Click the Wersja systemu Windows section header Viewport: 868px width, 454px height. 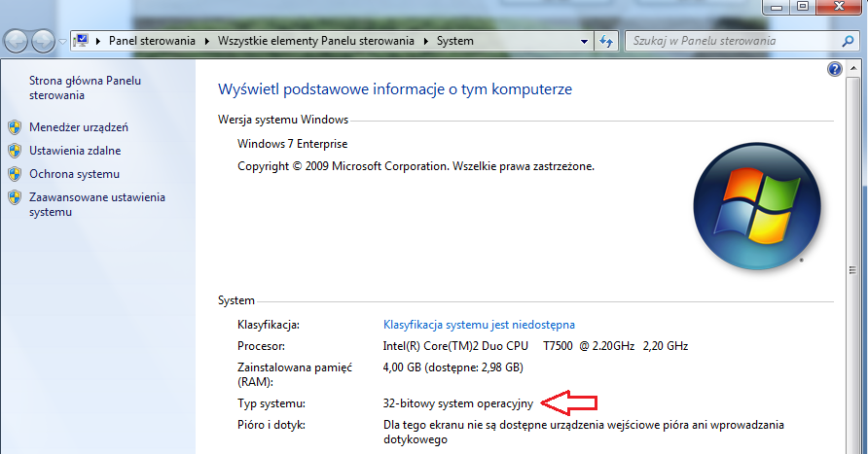coord(283,120)
